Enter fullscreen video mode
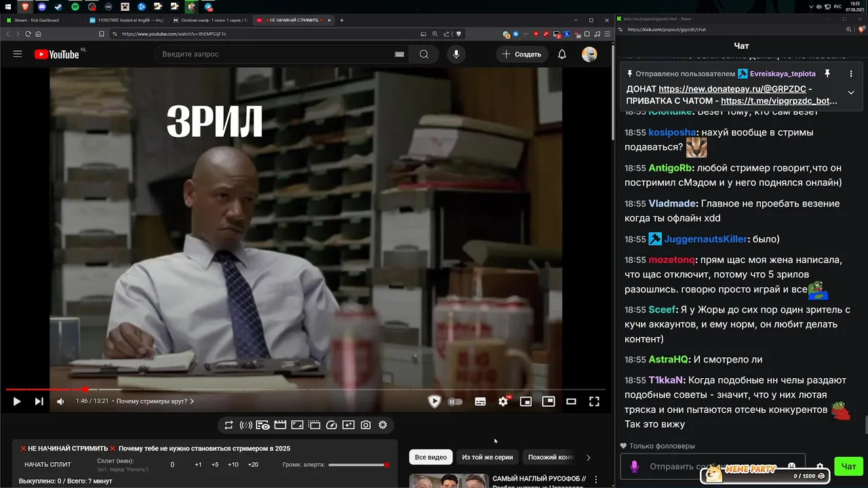This screenshot has width=868, height=488. coord(594,401)
